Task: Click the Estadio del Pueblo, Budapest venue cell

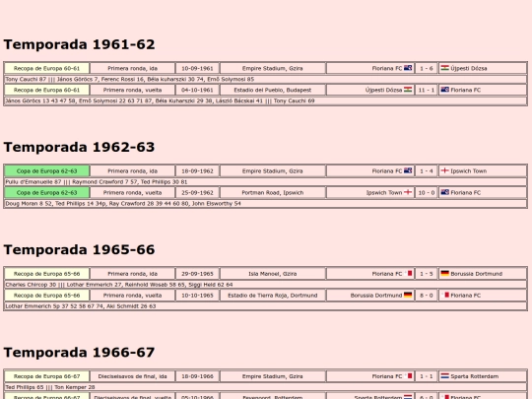Action: coord(273,90)
